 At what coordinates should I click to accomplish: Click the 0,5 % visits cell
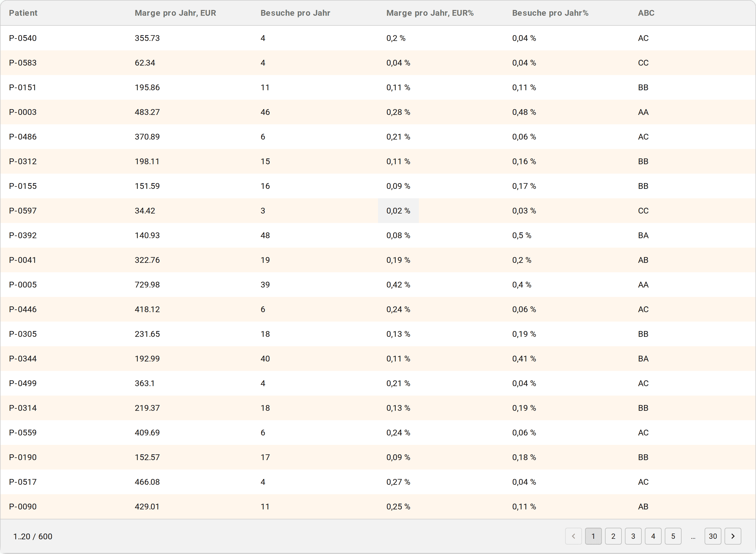point(522,235)
